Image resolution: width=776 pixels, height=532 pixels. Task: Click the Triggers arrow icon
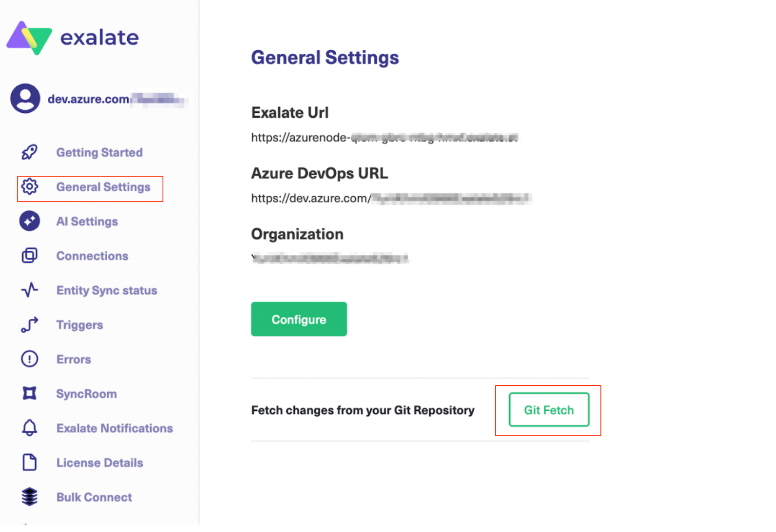click(x=29, y=325)
